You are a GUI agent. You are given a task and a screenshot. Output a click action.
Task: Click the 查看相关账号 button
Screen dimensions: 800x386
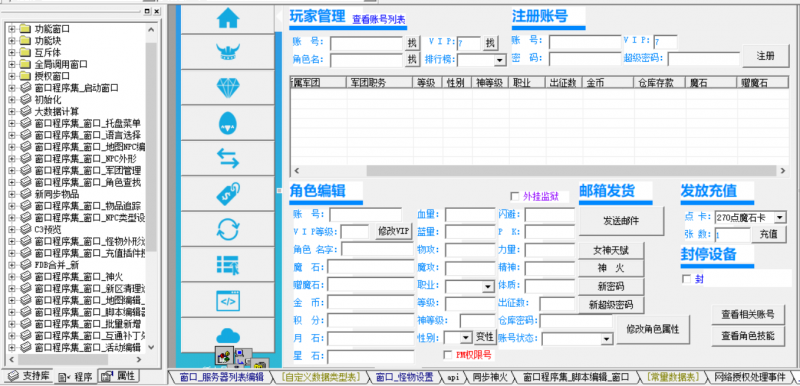pyautogui.click(x=748, y=315)
